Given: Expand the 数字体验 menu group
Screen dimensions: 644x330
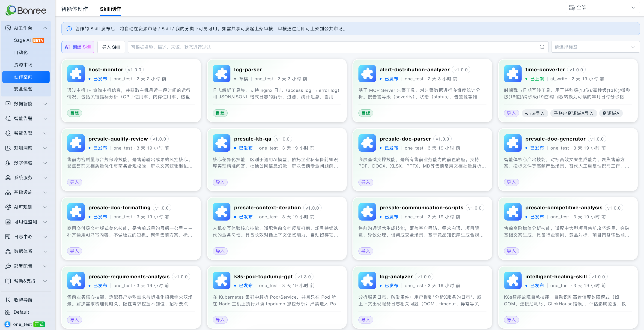Looking at the screenshot, I should [x=45, y=163].
